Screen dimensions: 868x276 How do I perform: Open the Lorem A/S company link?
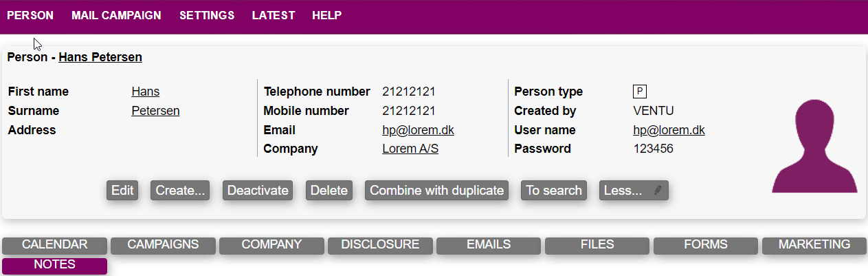[410, 149]
